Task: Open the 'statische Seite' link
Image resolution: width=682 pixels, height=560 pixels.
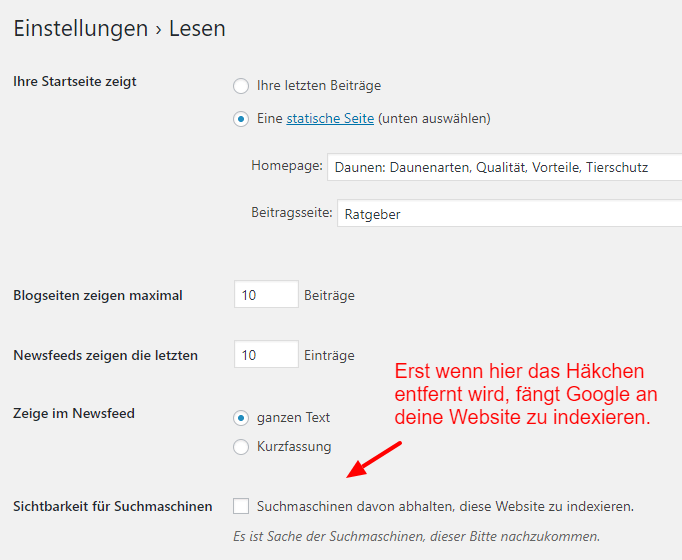Action: coord(330,118)
